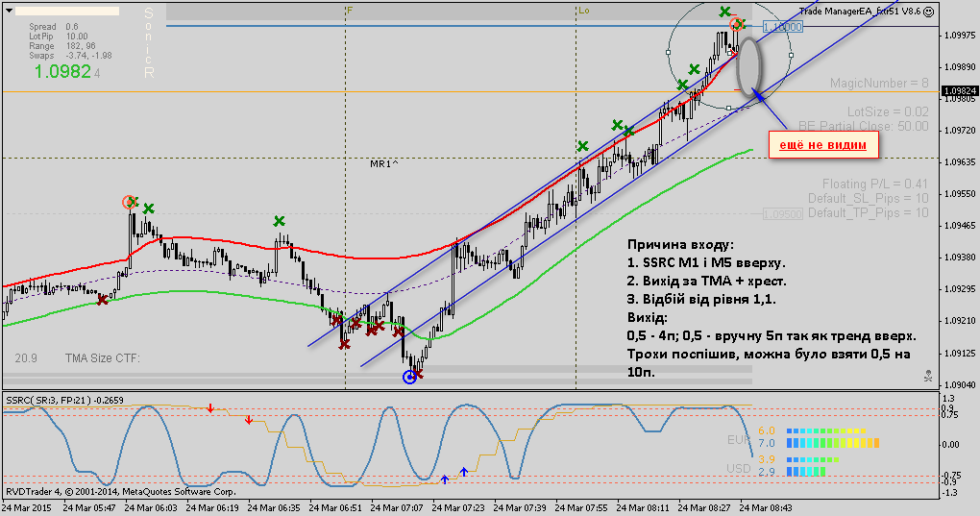Click the EUR 6.0 strength bar
This screenshot has height=516, width=980.
pyautogui.click(x=825, y=431)
